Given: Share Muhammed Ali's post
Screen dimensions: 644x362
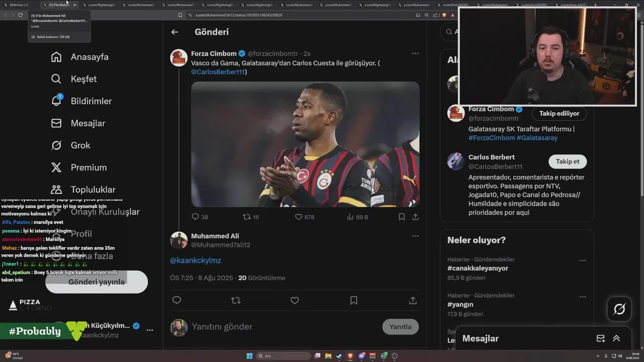Looking at the screenshot, I should pos(413,300).
